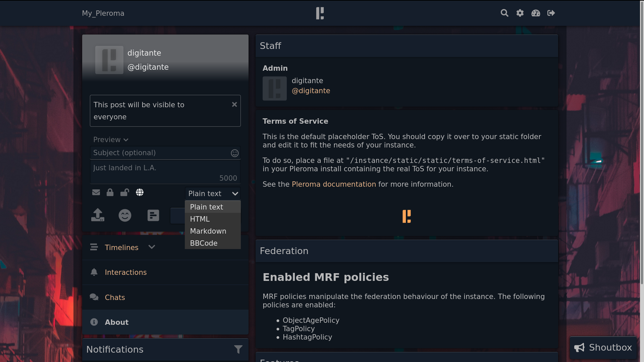Open the Shoutbox panel
Viewport: 644px width, 362px height.
point(603,348)
